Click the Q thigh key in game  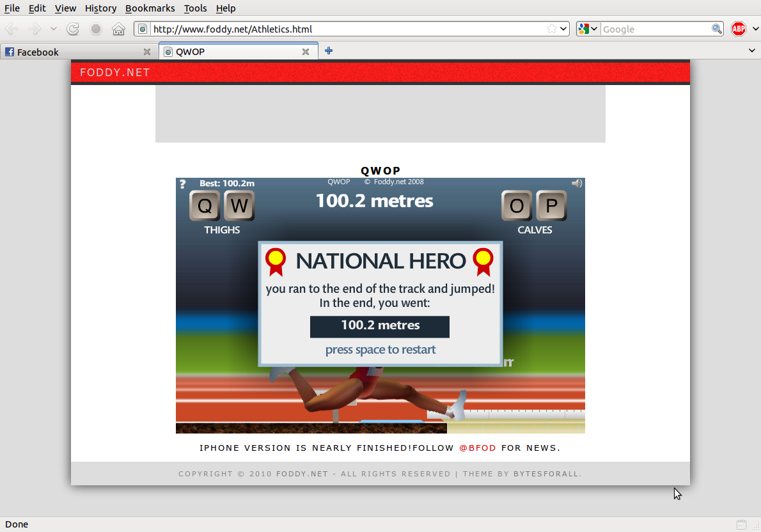[x=205, y=206]
